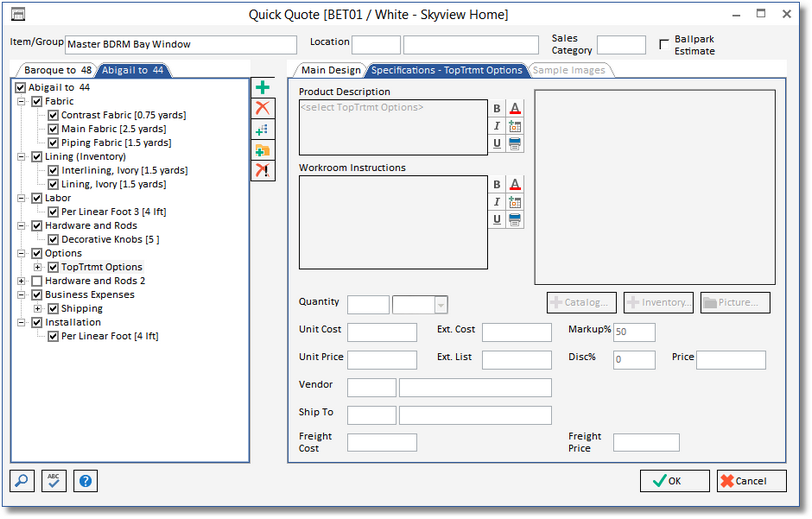
Task: Uncheck Interlining, Ivory [1.5 yards]
Action: coord(53,170)
